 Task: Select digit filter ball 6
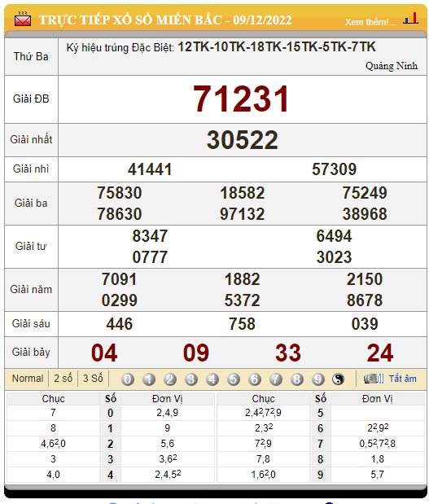pyautogui.click(x=255, y=379)
